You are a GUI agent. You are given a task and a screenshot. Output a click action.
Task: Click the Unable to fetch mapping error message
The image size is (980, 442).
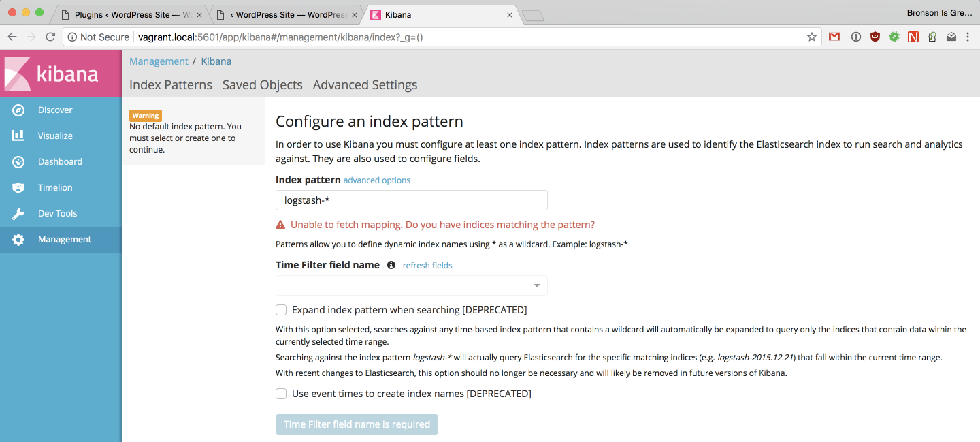click(x=442, y=225)
